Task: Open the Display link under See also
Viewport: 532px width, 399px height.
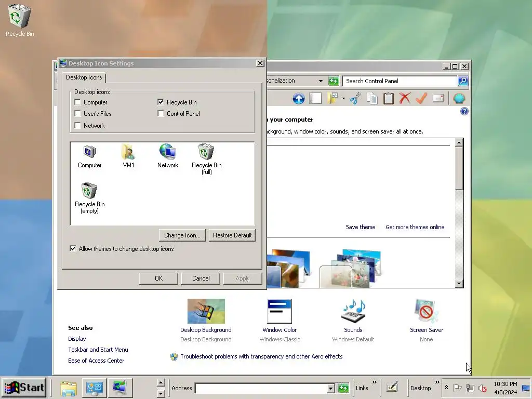Action: click(77, 339)
